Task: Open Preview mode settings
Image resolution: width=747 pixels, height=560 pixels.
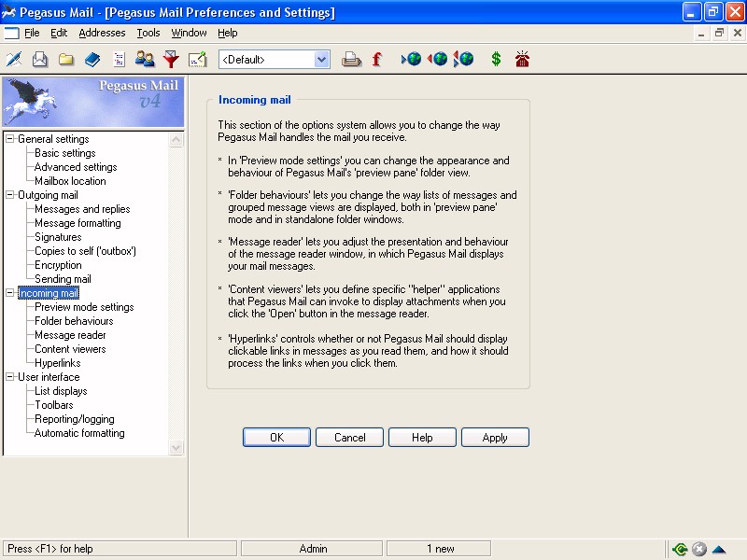Action: pos(84,307)
